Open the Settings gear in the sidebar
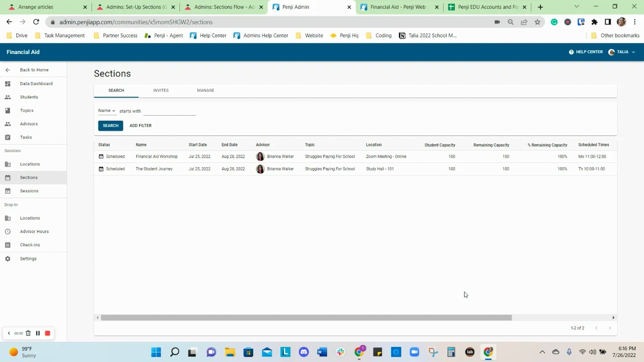The height and width of the screenshot is (362, 644). click(x=8, y=258)
